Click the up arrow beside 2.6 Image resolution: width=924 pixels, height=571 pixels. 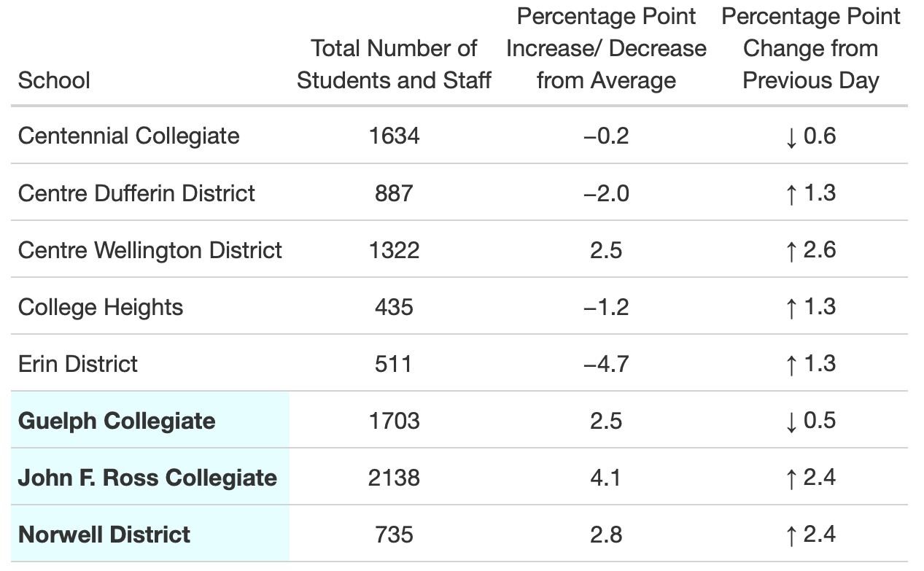(x=791, y=251)
